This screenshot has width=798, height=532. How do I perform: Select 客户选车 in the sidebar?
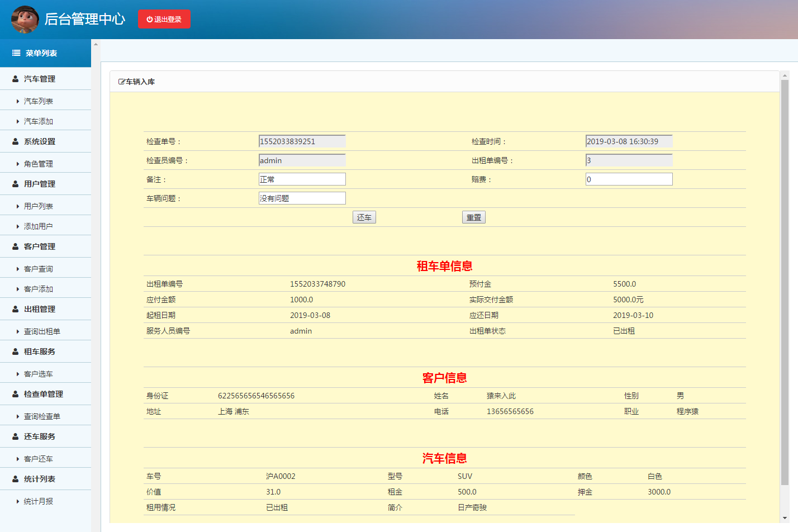[37, 373]
